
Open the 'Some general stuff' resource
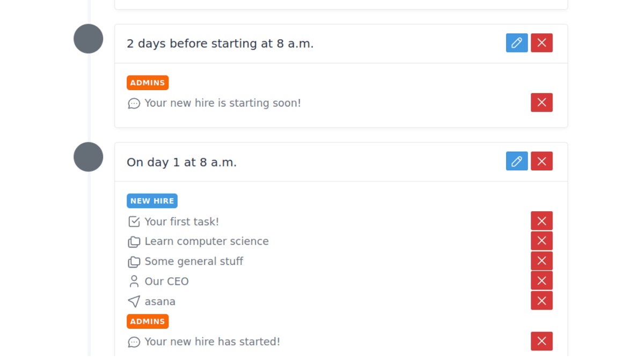click(193, 261)
